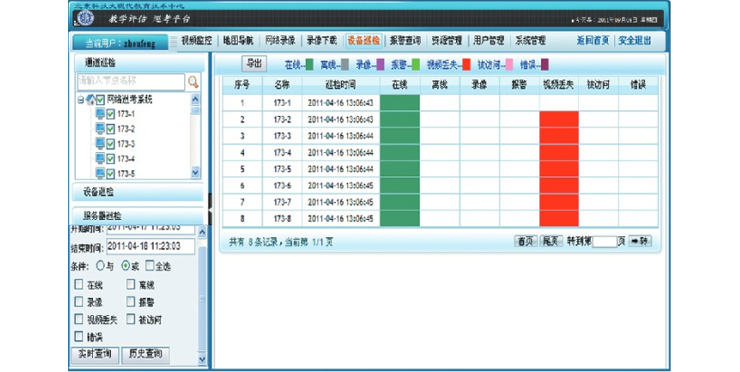Click the arrow go button in pagination
This screenshot has height=372, width=740.
pos(640,241)
